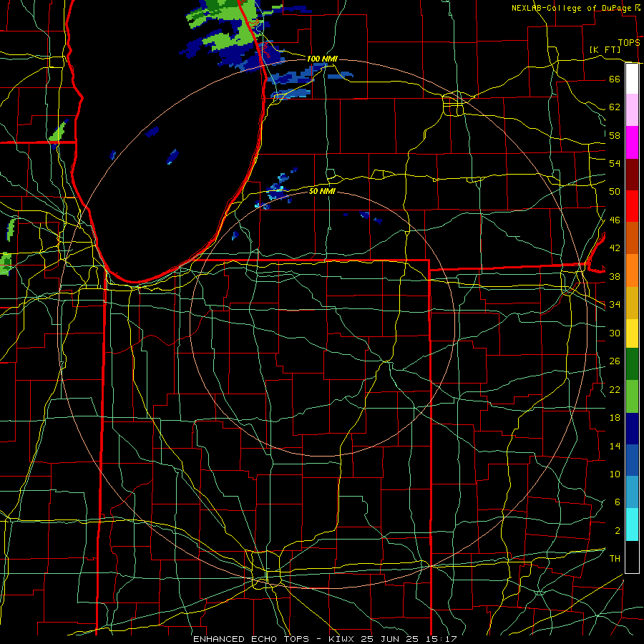Click the '2' legend value

[618, 531]
